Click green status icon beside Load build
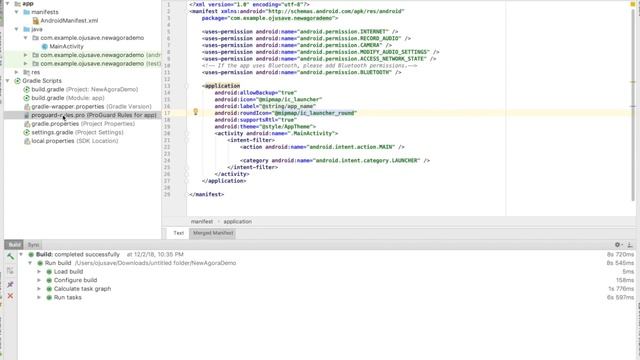The height and width of the screenshot is (360, 640). point(49,271)
